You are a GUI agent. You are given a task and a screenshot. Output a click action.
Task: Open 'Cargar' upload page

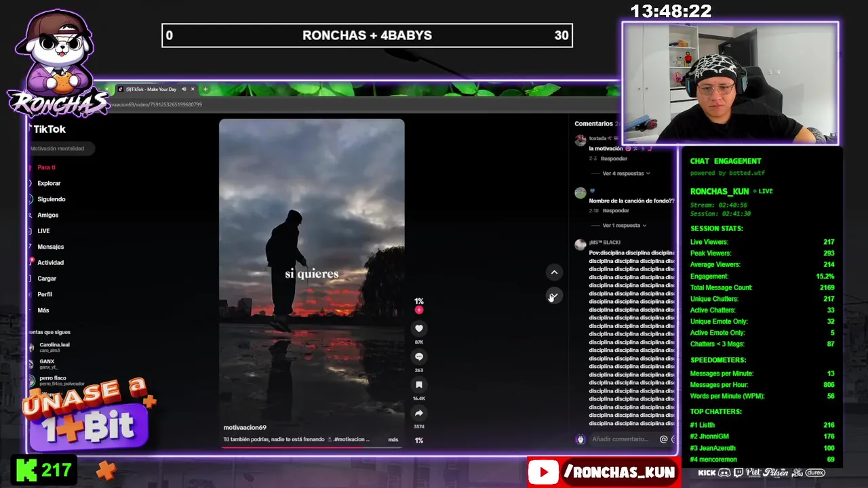(47, 279)
